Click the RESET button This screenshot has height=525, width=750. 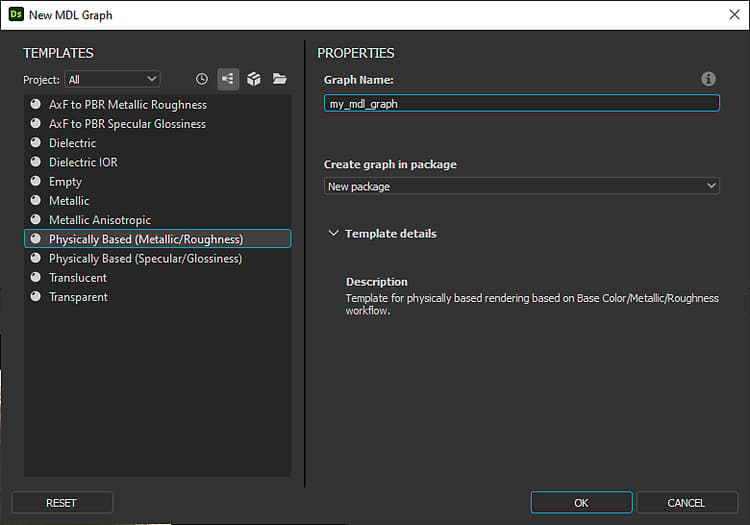pos(62,503)
